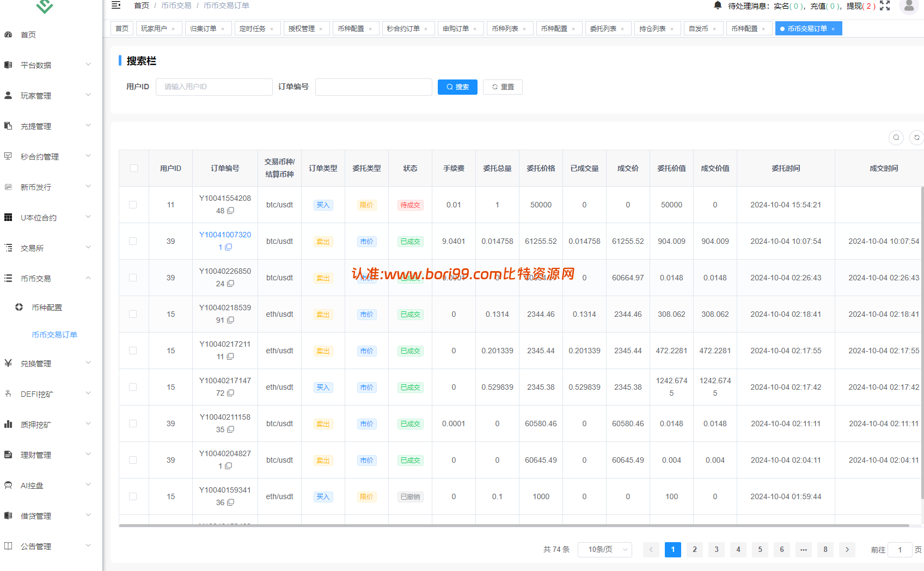Close the 定时任务 tab
This screenshot has height=571, width=924.
tap(272, 29)
